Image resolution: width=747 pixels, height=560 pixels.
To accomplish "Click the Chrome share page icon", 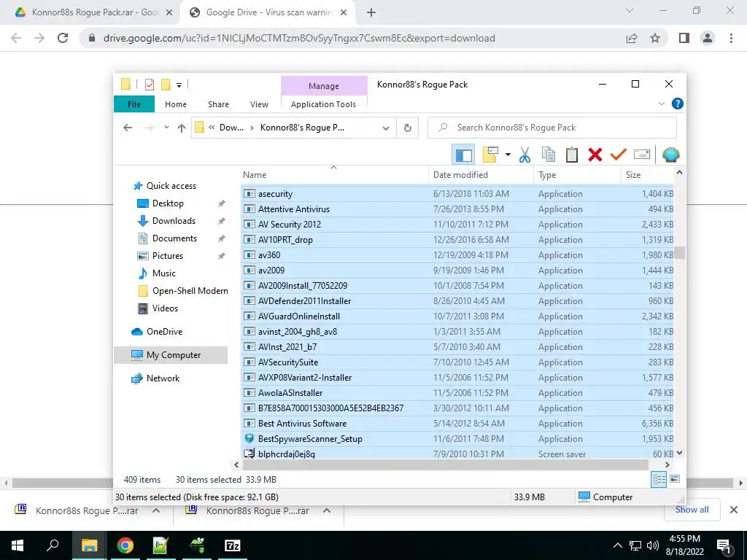I will (632, 38).
